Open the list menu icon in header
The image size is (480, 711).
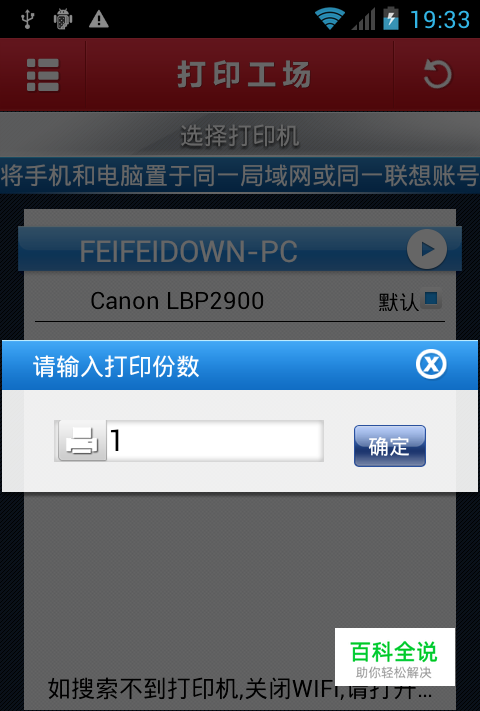43,75
